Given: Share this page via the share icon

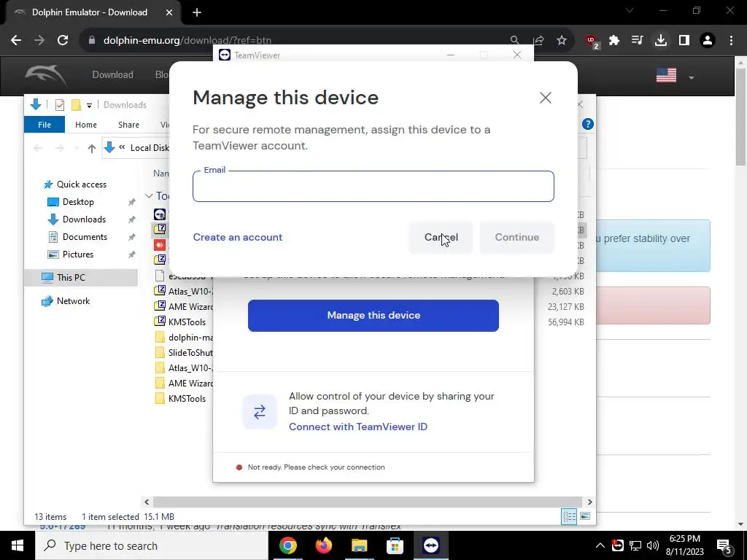Looking at the screenshot, I should pos(539,41).
